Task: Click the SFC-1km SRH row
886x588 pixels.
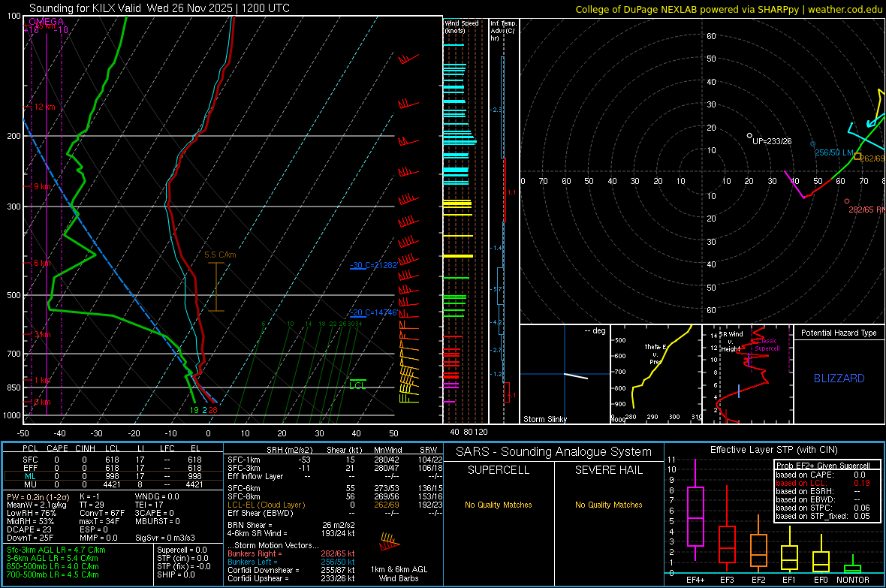Action: pos(335,460)
